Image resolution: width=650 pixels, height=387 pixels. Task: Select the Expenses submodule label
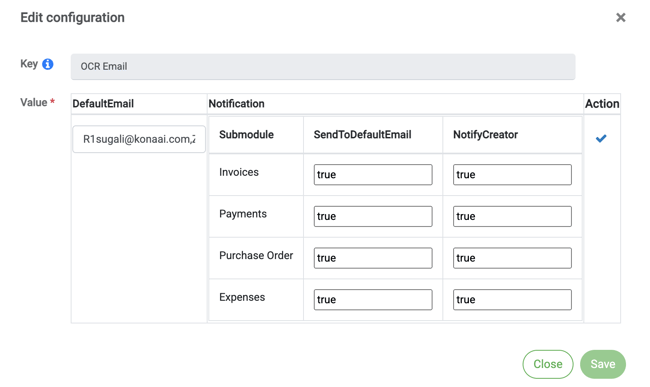tap(242, 297)
